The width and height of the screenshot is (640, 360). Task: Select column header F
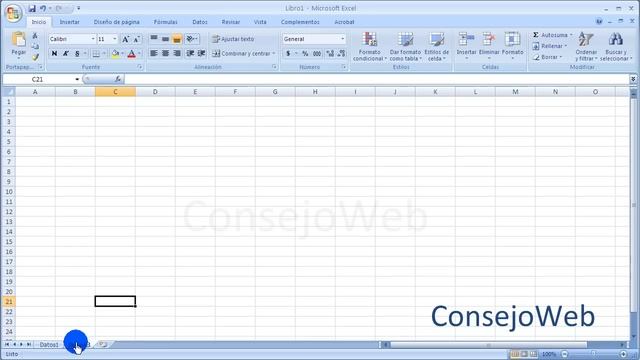[235, 92]
